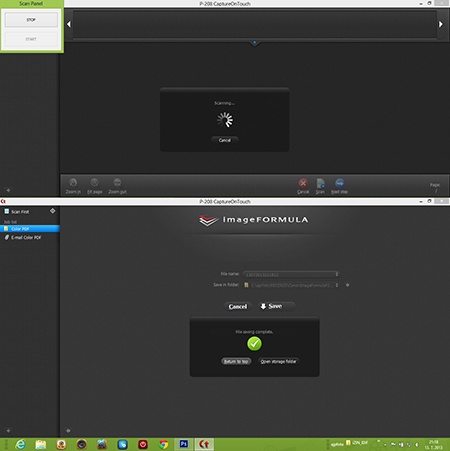Viewport: 450px width, 451px height.
Task: Click the Scan document icon
Action: (320, 183)
